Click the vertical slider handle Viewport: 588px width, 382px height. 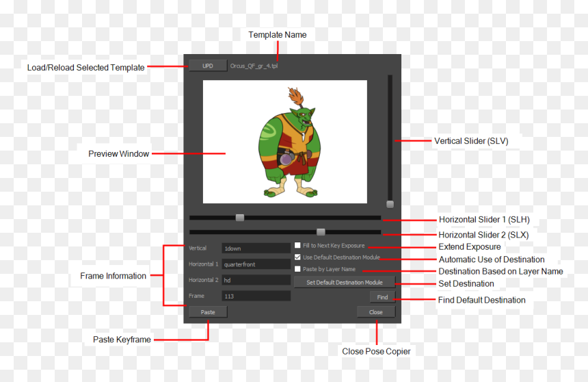click(x=390, y=204)
